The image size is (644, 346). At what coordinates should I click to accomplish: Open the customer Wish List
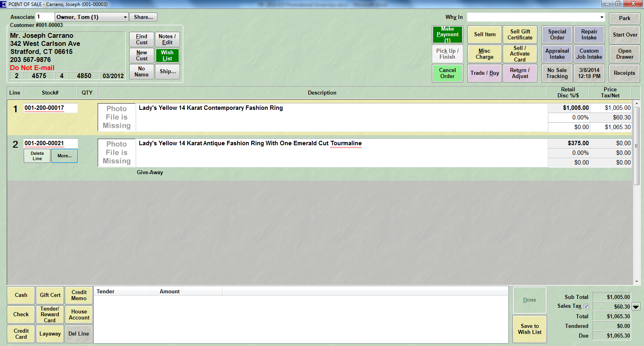[167, 56]
